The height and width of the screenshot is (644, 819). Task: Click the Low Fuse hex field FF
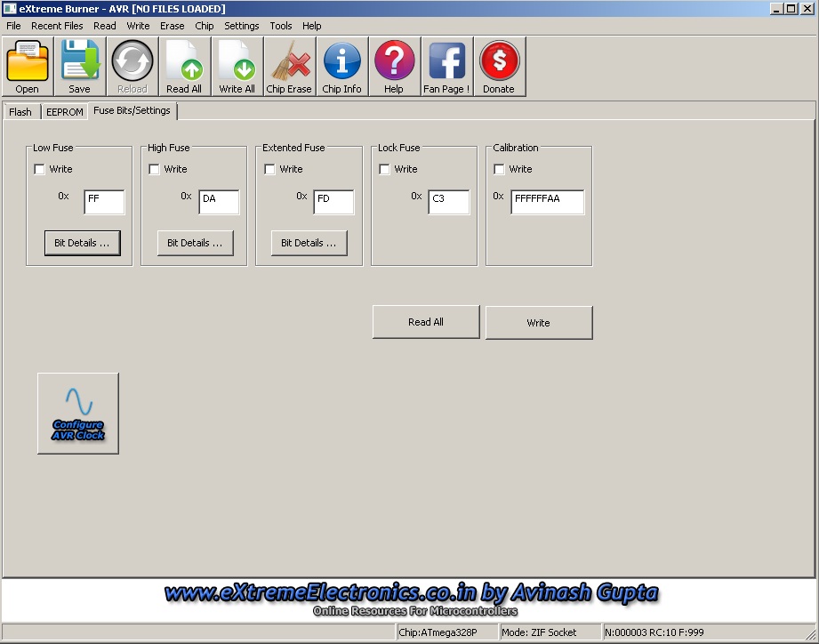[104, 202]
